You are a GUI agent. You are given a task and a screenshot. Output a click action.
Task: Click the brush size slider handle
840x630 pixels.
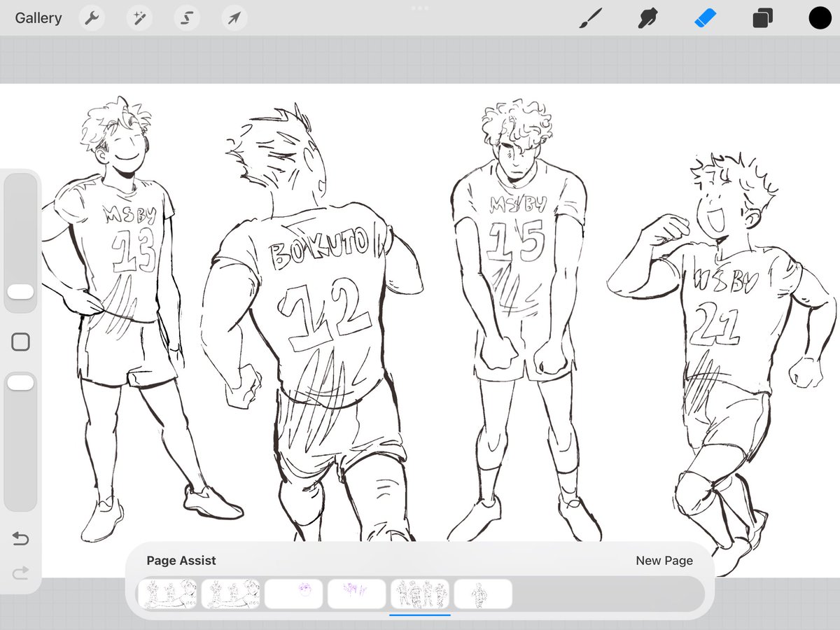(x=21, y=292)
